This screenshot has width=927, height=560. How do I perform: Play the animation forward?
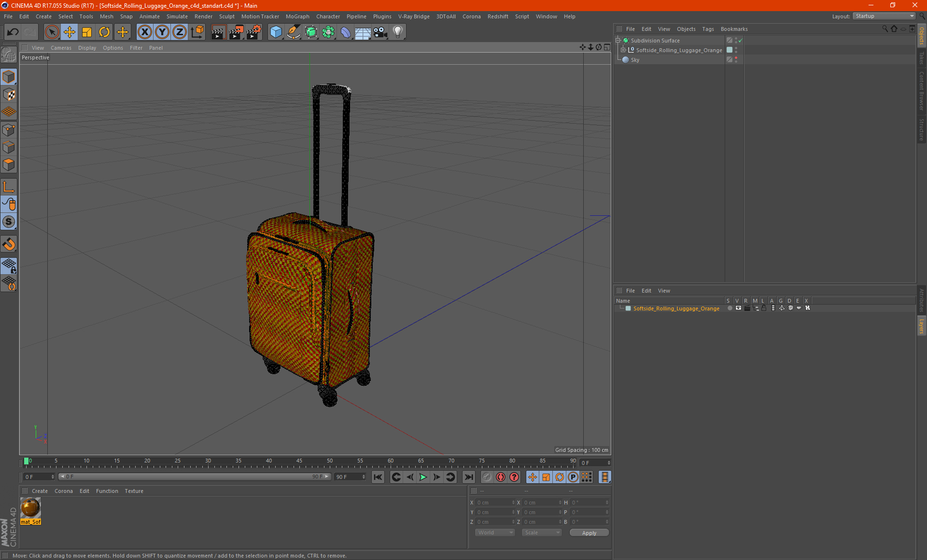(423, 477)
